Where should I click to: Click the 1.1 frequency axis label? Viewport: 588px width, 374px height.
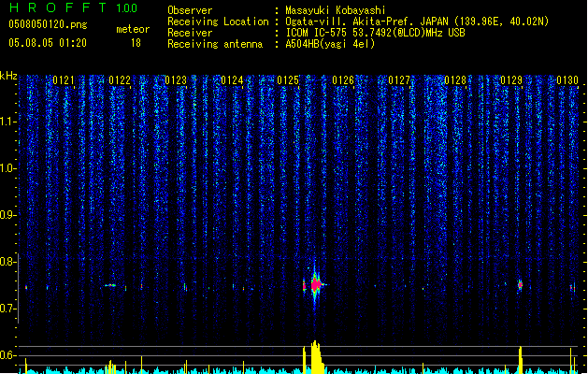(x=7, y=122)
